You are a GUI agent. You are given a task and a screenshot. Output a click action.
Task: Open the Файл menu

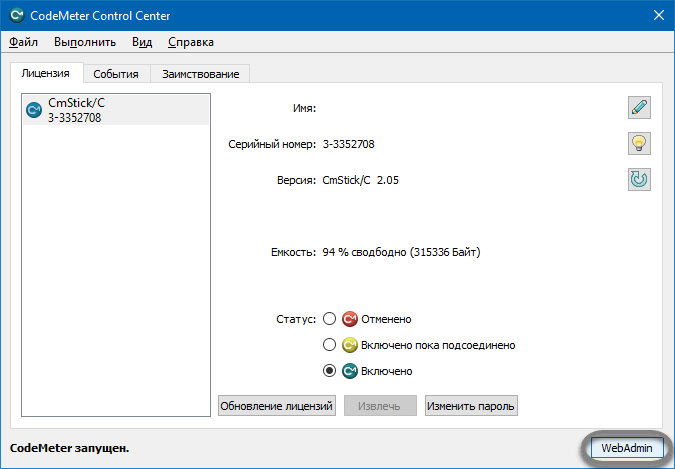[x=23, y=42]
